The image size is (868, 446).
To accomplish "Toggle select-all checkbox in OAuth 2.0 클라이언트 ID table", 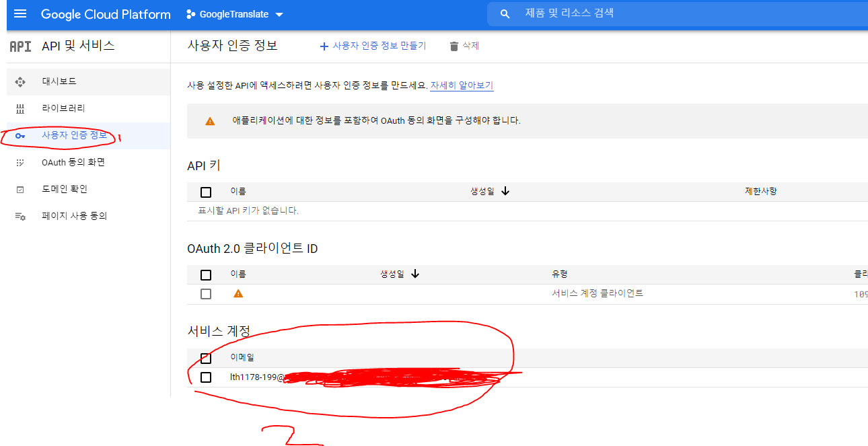I will 206,274.
